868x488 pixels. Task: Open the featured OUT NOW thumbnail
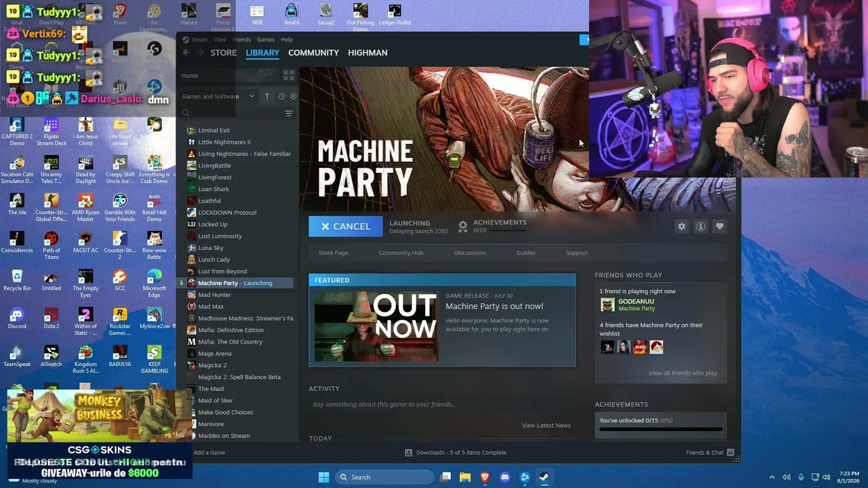376,326
